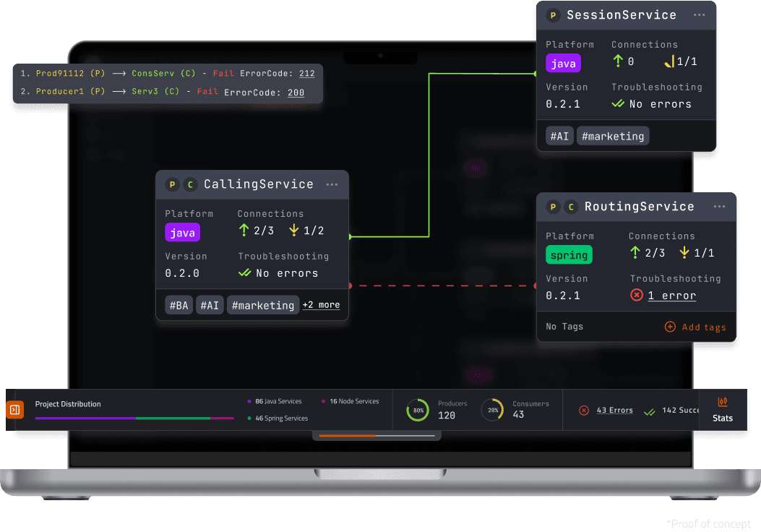Open the CallingService ellipsis menu
The height and width of the screenshot is (532, 761).
coord(332,184)
